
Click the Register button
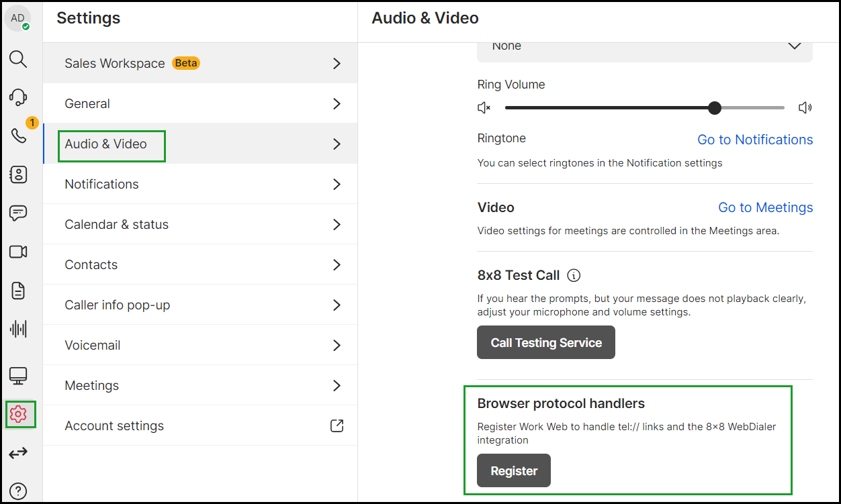[x=514, y=470]
